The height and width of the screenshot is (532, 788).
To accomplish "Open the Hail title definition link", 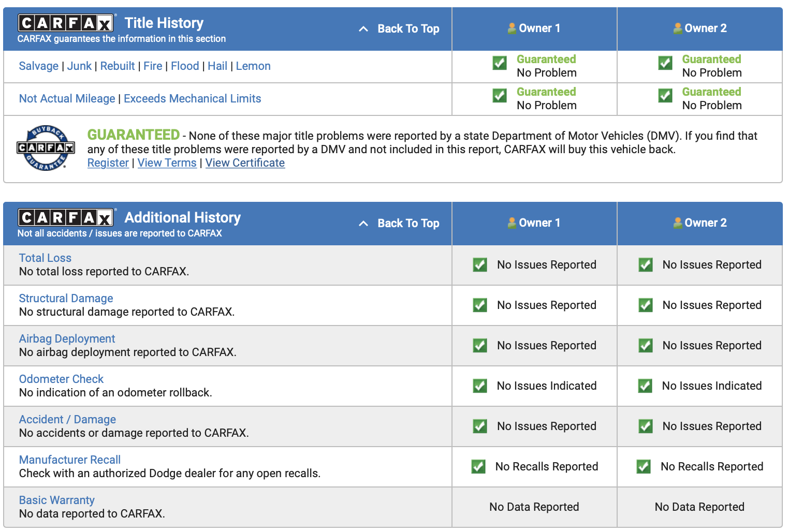I will click(217, 66).
